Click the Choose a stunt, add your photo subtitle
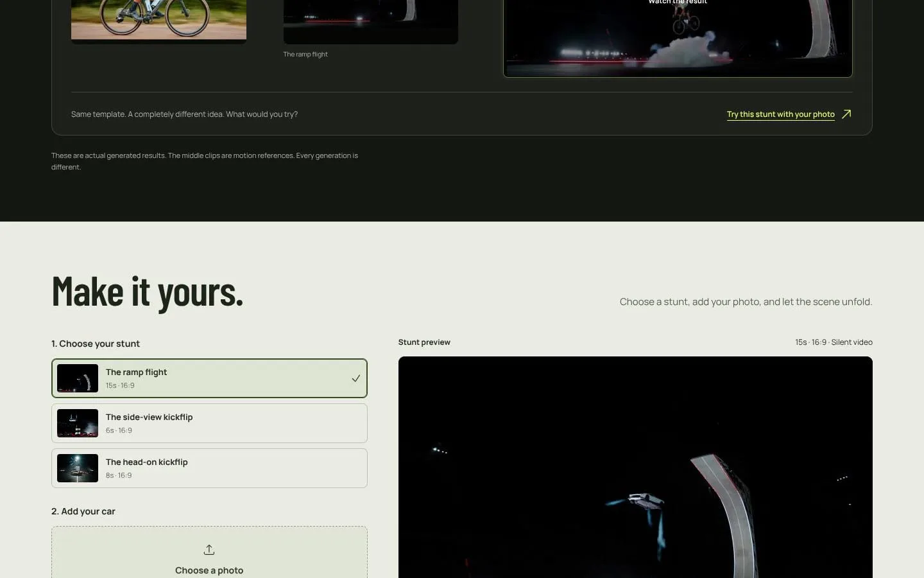The image size is (924, 578). (x=746, y=302)
